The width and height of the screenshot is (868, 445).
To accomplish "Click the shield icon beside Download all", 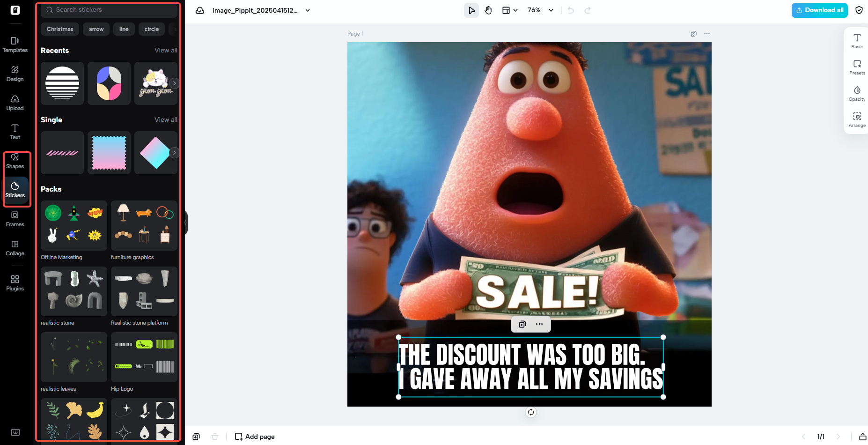I will coord(859,10).
